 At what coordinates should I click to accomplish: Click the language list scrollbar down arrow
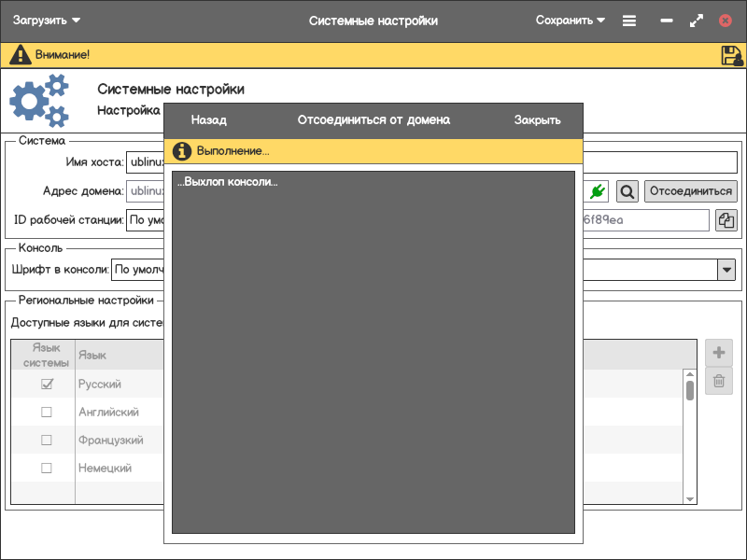[690, 499]
